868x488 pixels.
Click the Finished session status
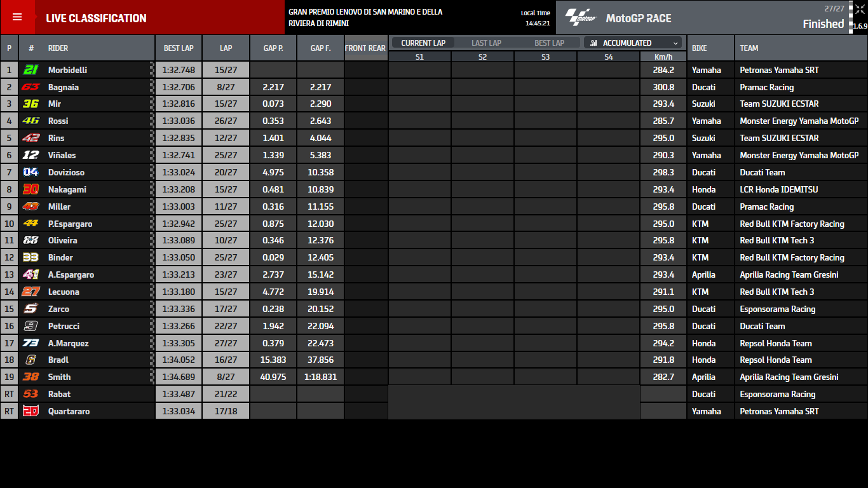[824, 24]
